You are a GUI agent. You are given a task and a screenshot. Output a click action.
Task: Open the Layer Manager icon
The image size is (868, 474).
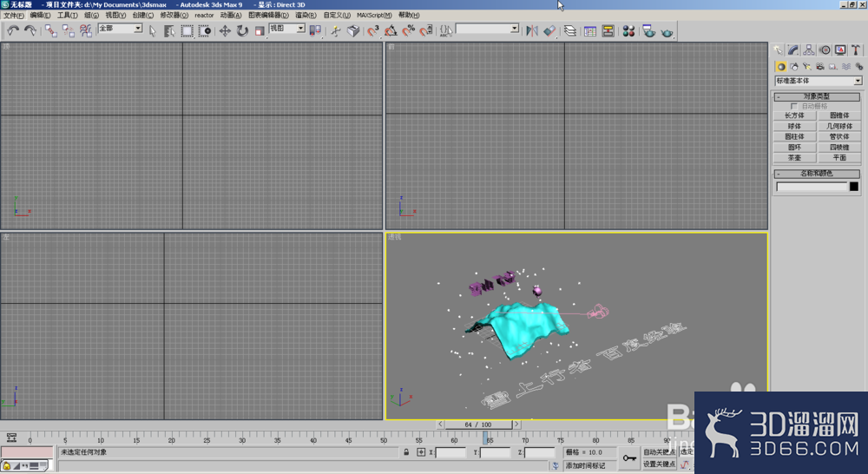pyautogui.click(x=570, y=31)
